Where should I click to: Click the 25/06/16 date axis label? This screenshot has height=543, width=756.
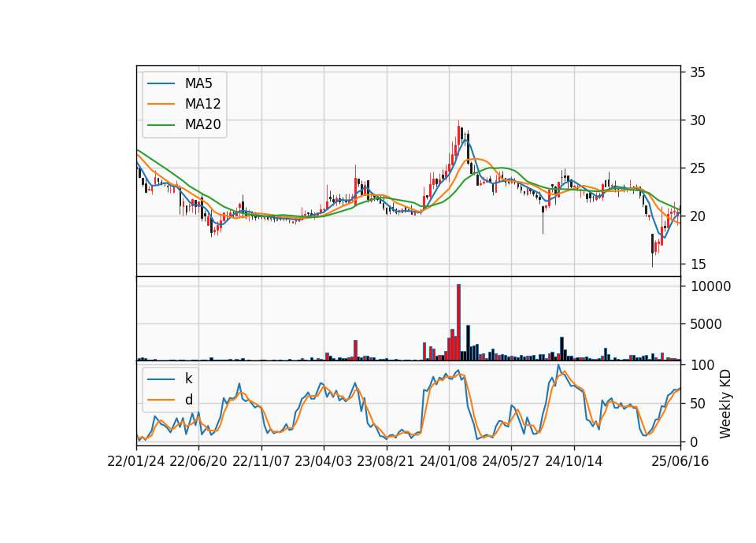[x=680, y=462]
